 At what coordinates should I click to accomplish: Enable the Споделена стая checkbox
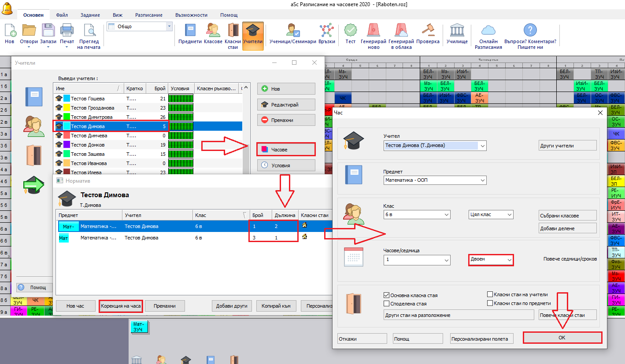(387, 303)
